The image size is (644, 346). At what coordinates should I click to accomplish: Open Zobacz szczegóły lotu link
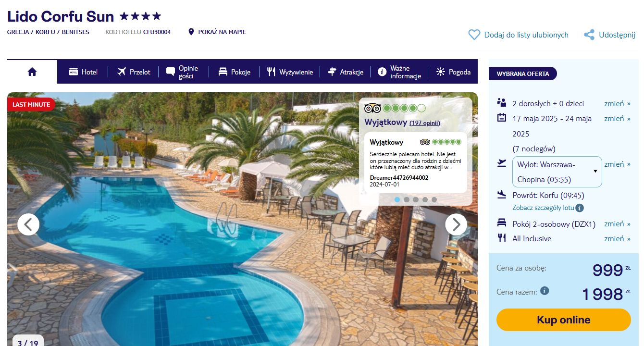tap(543, 208)
